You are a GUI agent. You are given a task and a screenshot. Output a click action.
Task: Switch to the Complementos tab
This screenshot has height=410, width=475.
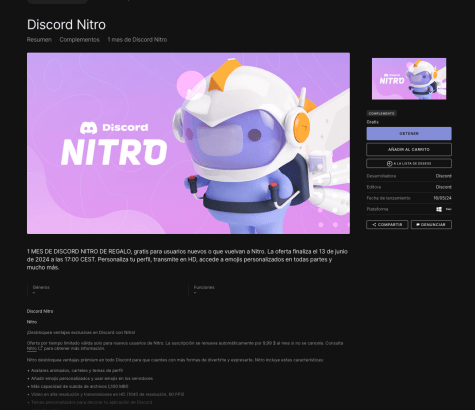(x=79, y=40)
